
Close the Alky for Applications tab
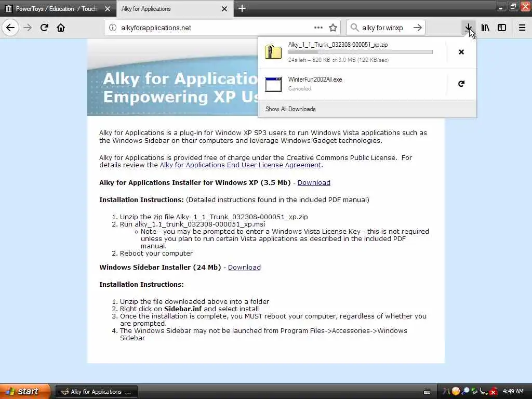224,9
